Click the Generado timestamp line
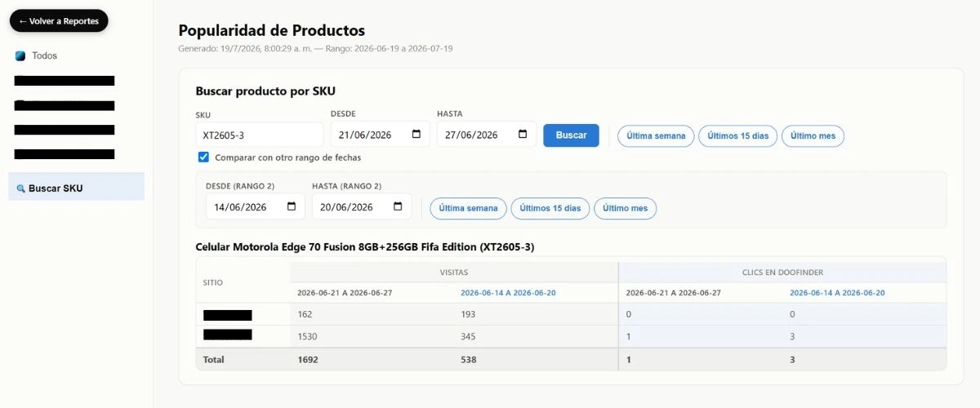This screenshot has height=408, width=980. pos(315,49)
